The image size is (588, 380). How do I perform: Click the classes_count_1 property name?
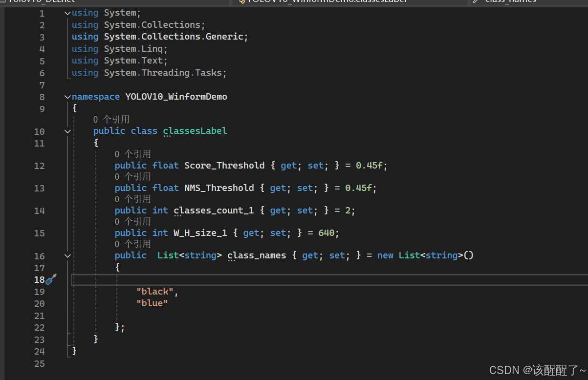214,211
